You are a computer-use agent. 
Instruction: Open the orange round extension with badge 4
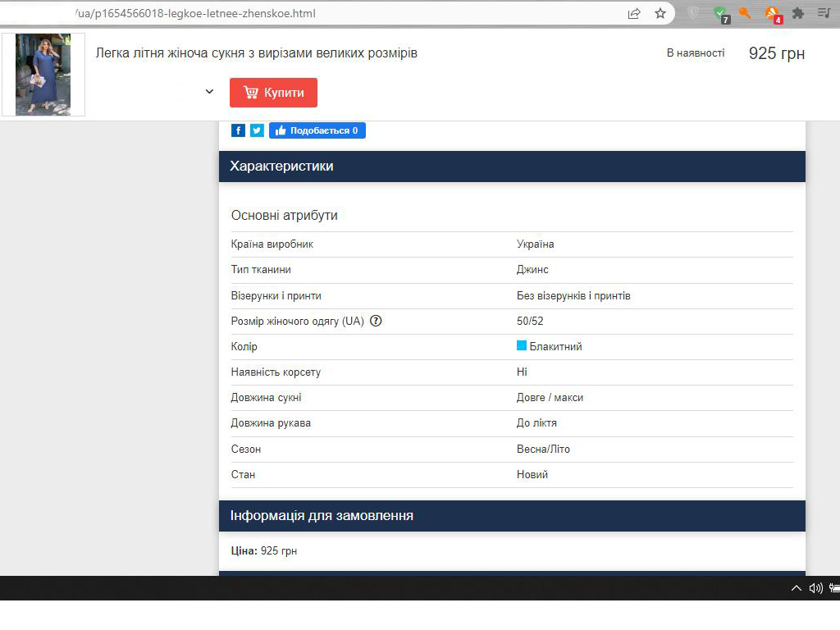pyautogui.click(x=773, y=14)
